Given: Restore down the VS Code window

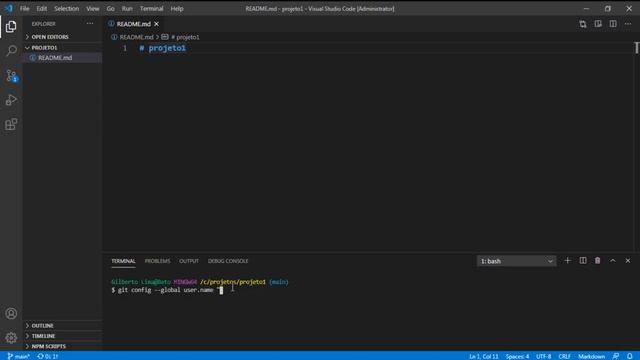Looking at the screenshot, I should (x=608, y=9).
